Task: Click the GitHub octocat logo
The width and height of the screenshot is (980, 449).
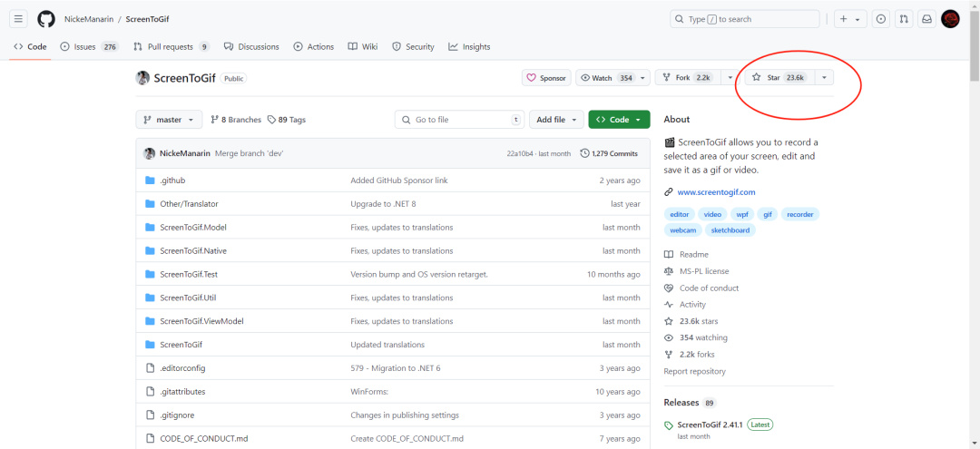Action: [x=45, y=19]
